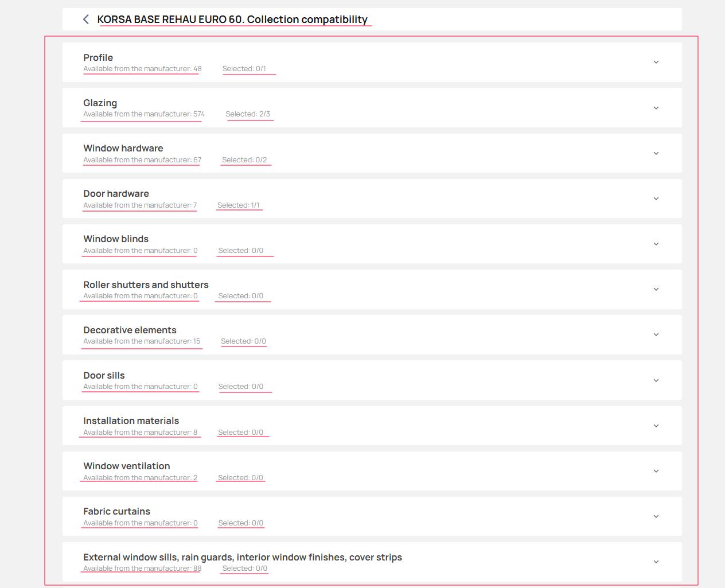Viewport: 725px width, 588px height.
Task: Expand the Profile section chevron
Action: point(656,62)
